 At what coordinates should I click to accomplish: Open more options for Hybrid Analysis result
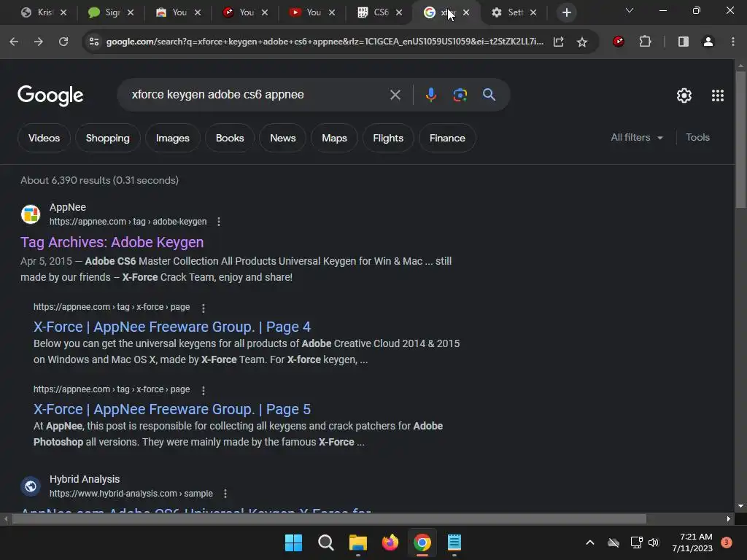click(x=225, y=494)
